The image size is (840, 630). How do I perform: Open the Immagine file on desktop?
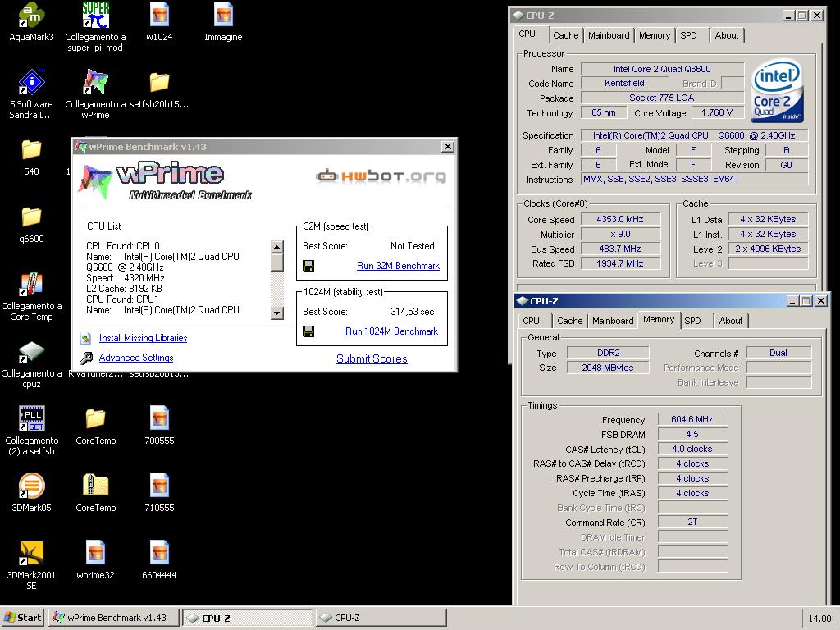(223, 16)
